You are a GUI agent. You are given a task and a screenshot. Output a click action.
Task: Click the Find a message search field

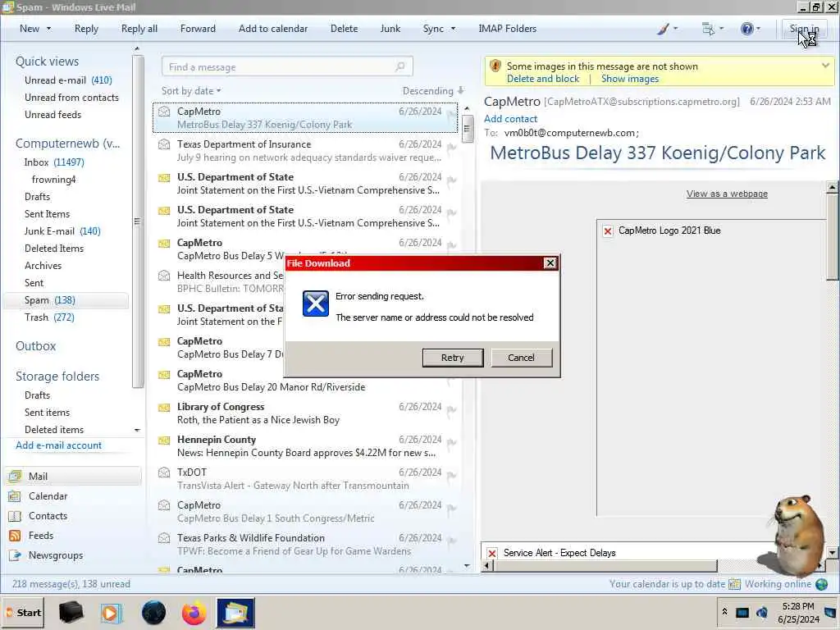point(286,67)
